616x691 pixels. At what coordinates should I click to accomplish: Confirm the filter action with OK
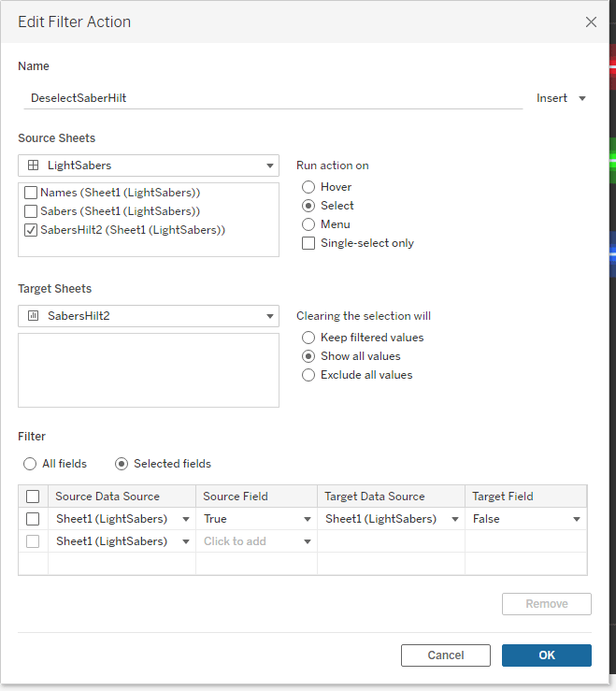click(546, 655)
